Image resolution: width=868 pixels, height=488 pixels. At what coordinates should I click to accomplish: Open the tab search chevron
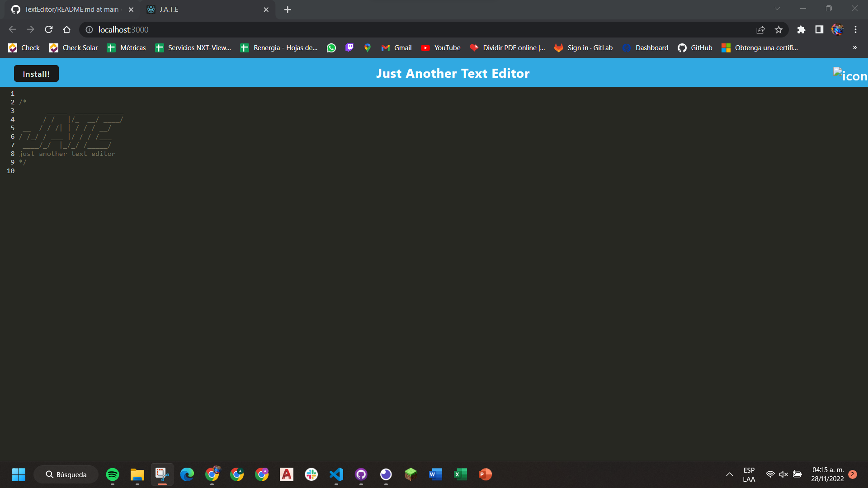point(778,8)
